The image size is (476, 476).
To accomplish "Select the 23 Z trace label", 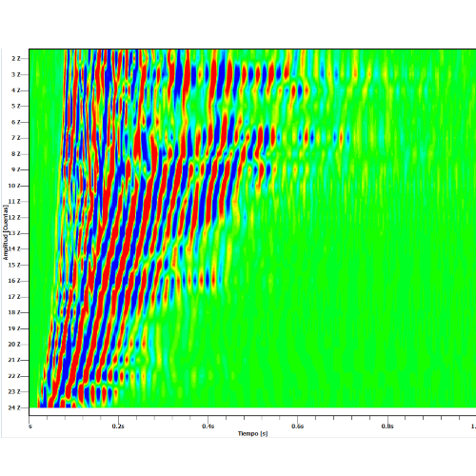I will (x=14, y=392).
